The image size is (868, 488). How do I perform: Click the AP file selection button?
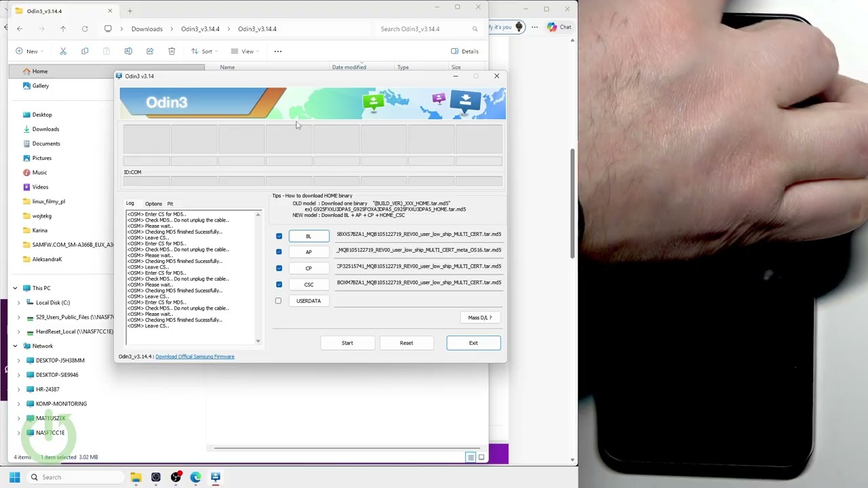309,252
